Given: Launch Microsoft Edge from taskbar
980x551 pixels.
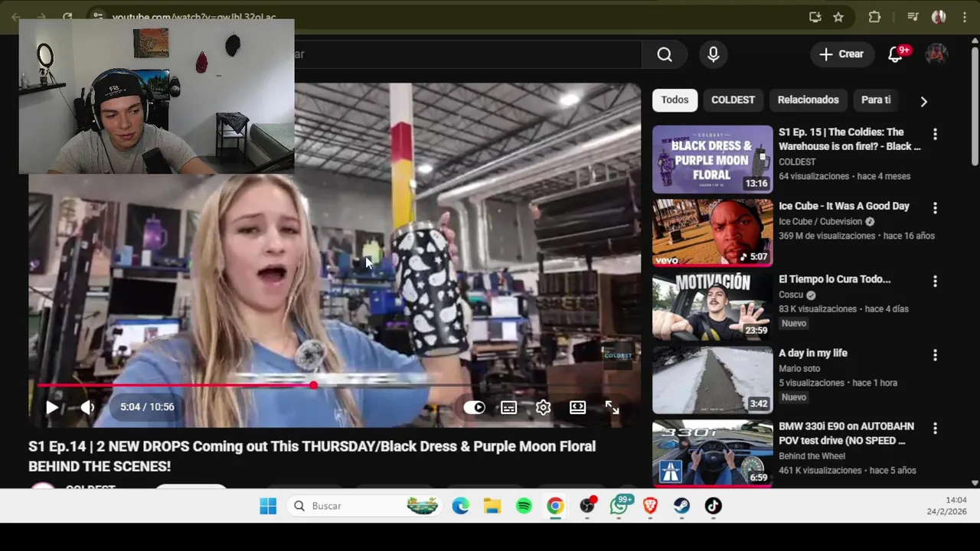Looking at the screenshot, I should pos(460,506).
